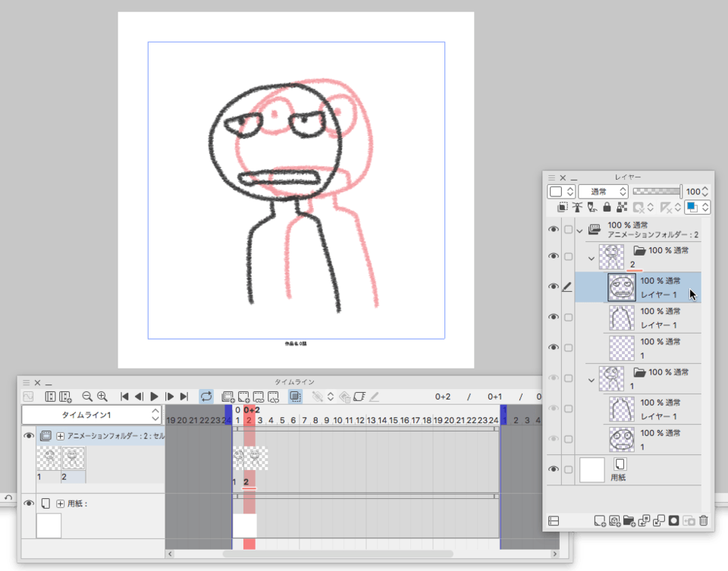Viewport: 728px width, 571px height.
Task: Check the folder 2 layer checkbox
Action: click(x=568, y=256)
